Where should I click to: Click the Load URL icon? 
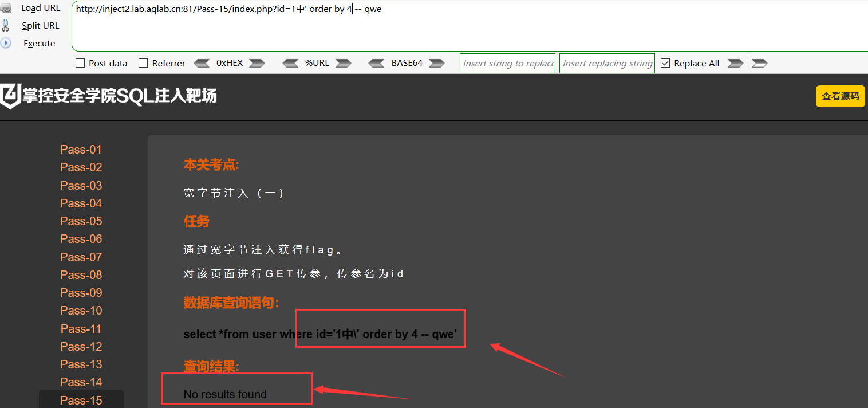[x=5, y=8]
